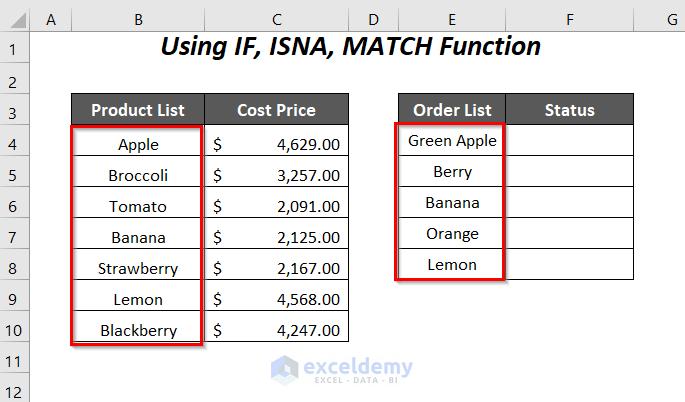
Task: Click the Product List header cell
Action: (138, 110)
